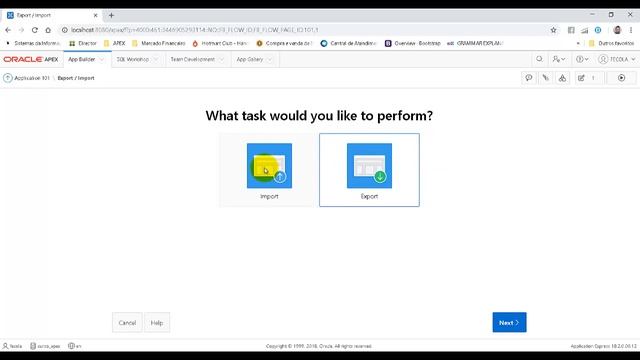The image size is (640, 360).
Task: Open the SQL Workshop tab
Action: point(133,59)
